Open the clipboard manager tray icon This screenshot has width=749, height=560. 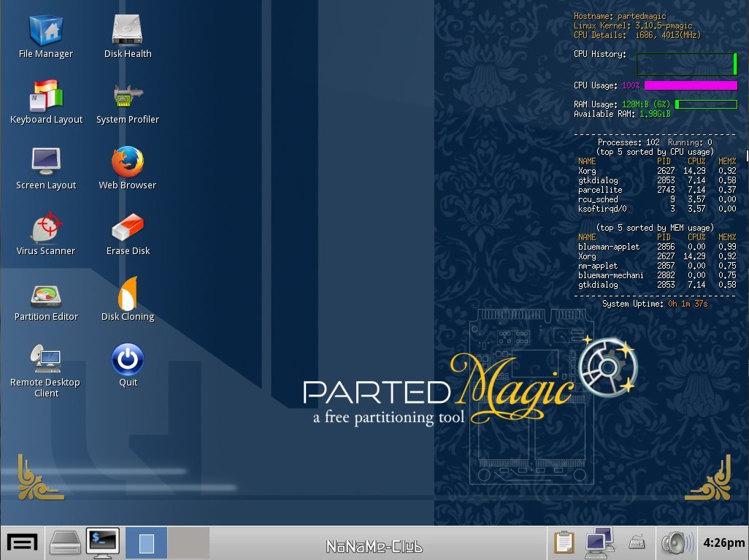pyautogui.click(x=564, y=543)
